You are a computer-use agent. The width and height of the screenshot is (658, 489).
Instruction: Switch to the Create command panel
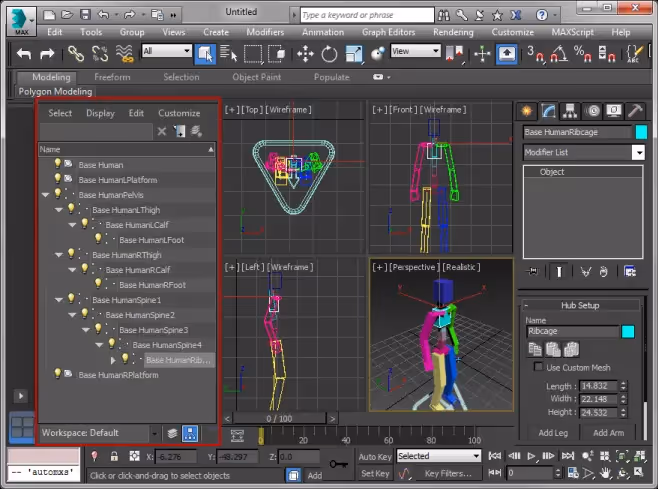527,111
